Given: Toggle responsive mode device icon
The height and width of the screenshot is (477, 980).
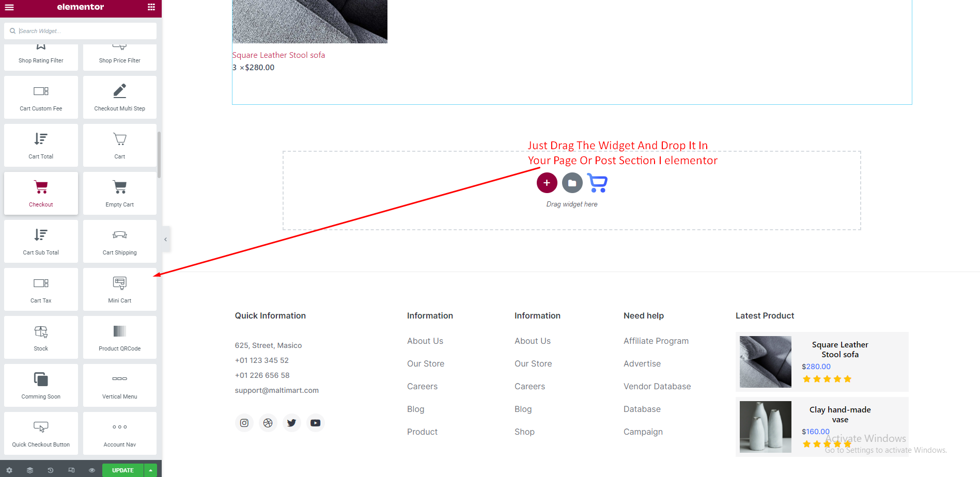Looking at the screenshot, I should (71, 470).
